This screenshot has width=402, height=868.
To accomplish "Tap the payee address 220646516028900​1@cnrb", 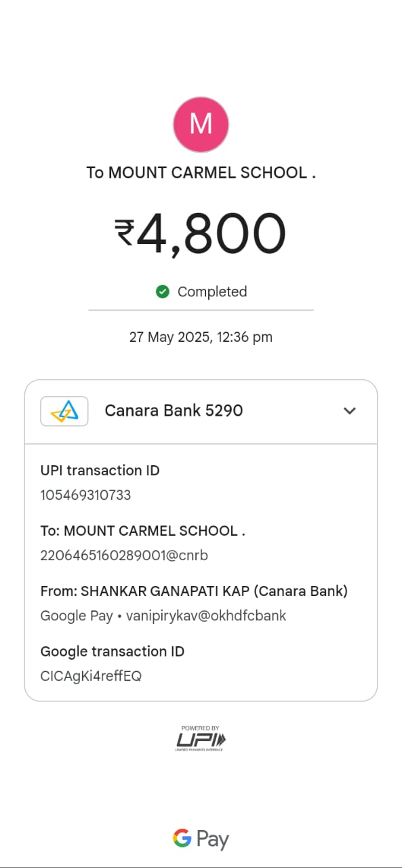I will pos(124,555).
